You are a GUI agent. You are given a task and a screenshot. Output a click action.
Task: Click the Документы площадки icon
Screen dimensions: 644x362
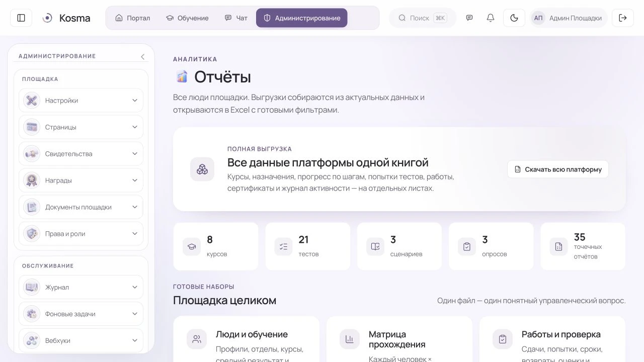(x=32, y=207)
